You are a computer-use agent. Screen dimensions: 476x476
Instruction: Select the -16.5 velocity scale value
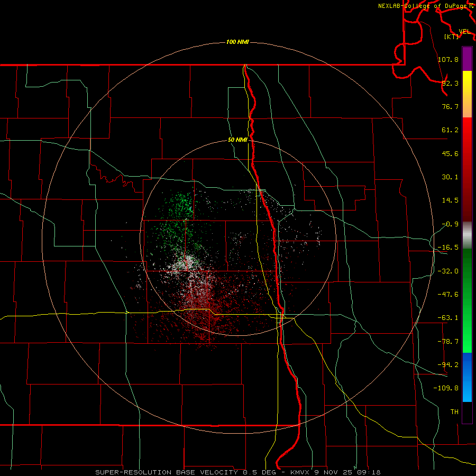448,248
